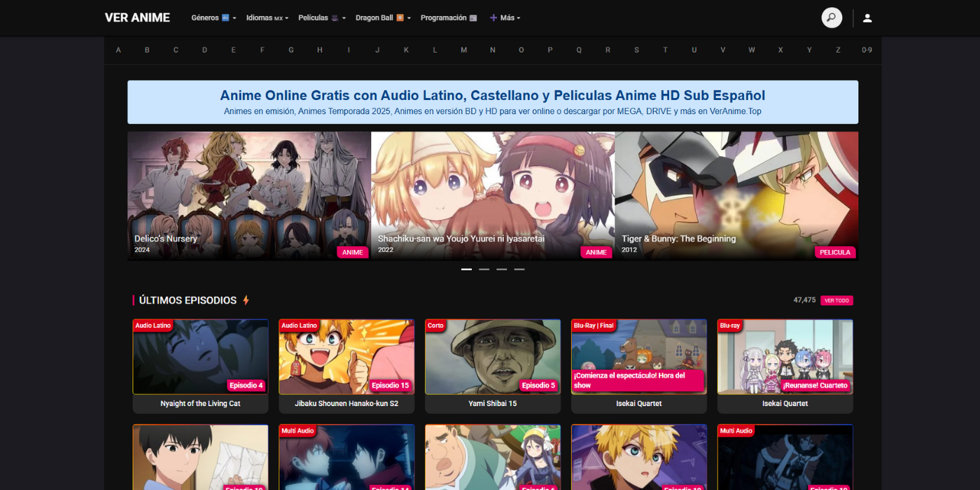The image size is (980, 490).
Task: Expand the Idiomas dropdown
Action: pyautogui.click(x=266, y=18)
